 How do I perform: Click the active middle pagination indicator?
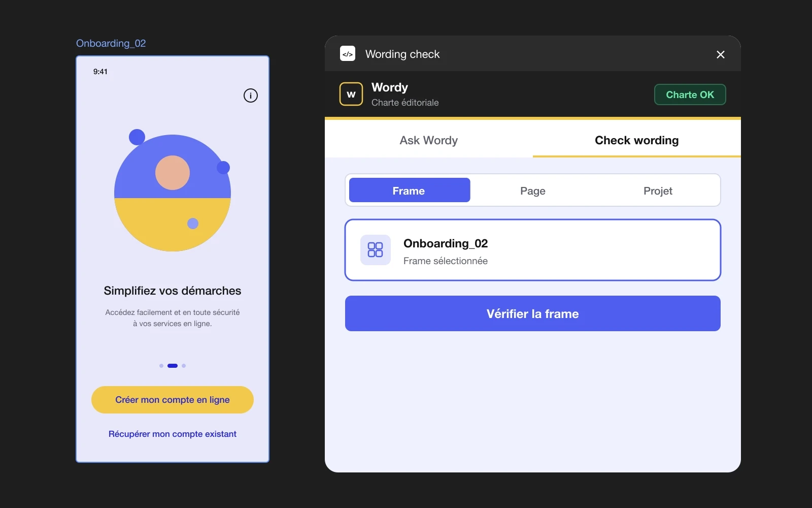[x=173, y=366]
